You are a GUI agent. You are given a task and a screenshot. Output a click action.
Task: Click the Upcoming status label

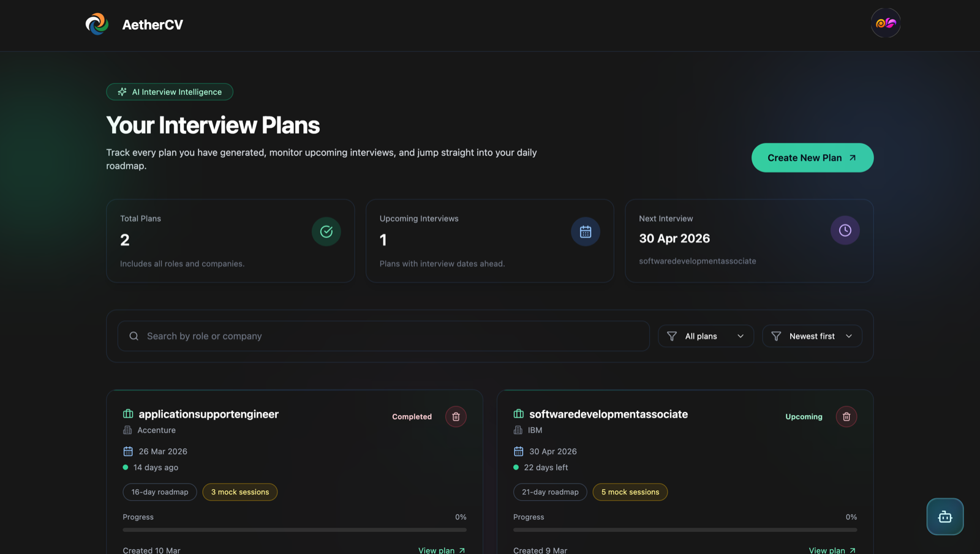(x=804, y=417)
